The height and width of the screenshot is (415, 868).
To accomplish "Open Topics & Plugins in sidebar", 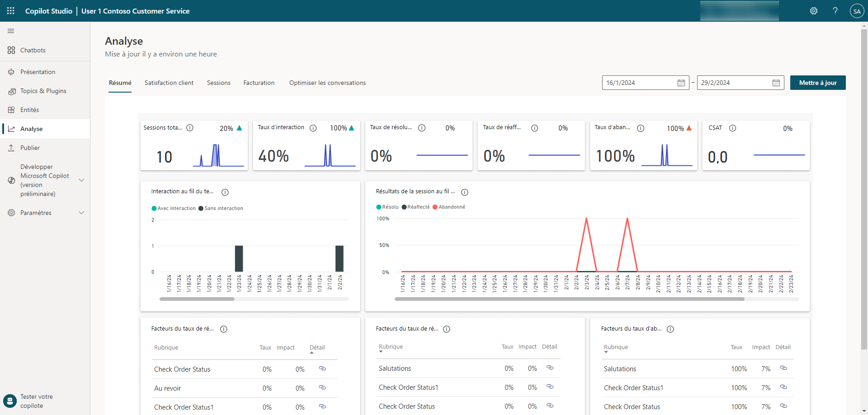I will (x=45, y=91).
